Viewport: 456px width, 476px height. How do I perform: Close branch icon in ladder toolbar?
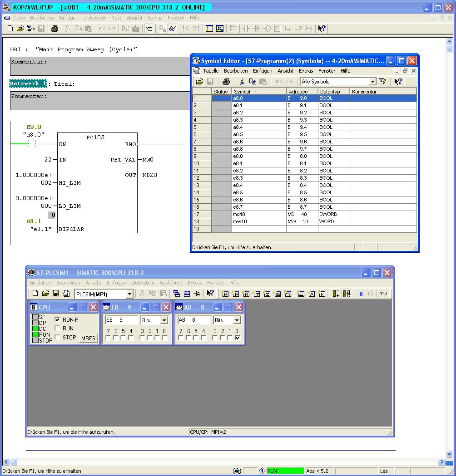pos(298,29)
